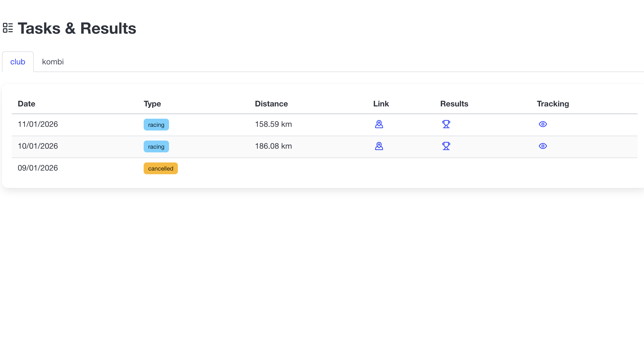Sort table by Distance column
The width and height of the screenshot is (644, 362).
[271, 104]
